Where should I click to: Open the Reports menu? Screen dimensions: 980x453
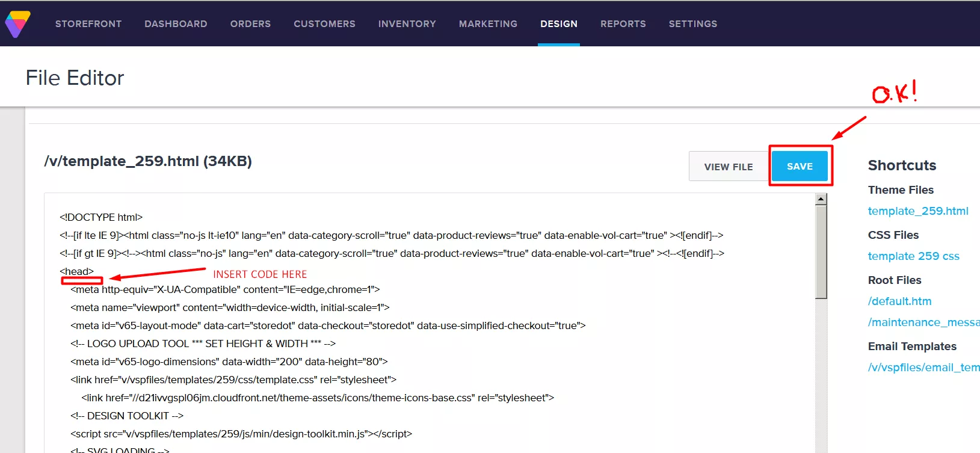coord(623,24)
